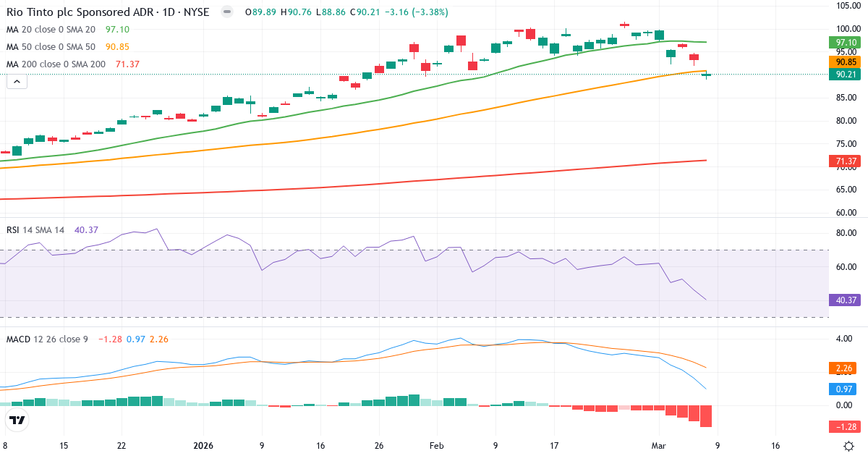Click 2026 on the time axis

(x=203, y=447)
